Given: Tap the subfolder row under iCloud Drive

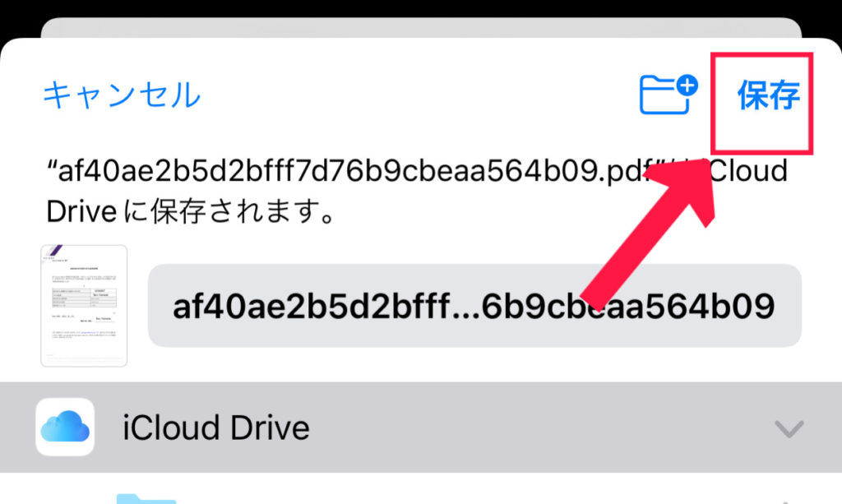Looking at the screenshot, I should (x=421, y=488).
